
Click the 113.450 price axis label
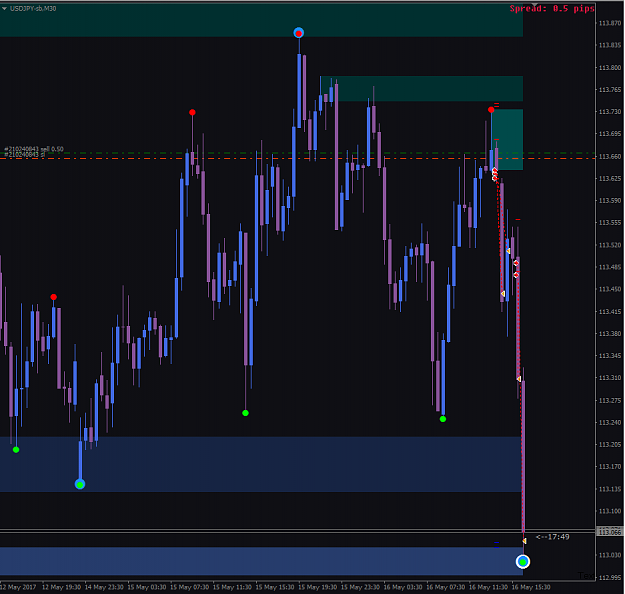point(610,289)
